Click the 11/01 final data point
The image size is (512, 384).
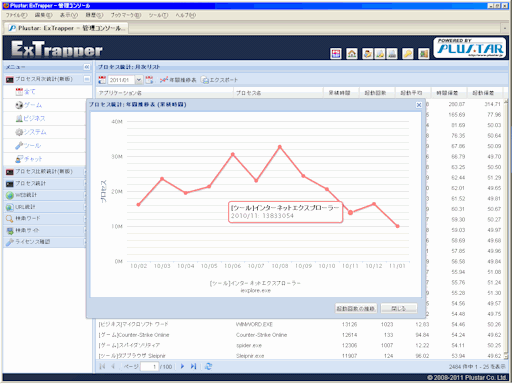397,226
